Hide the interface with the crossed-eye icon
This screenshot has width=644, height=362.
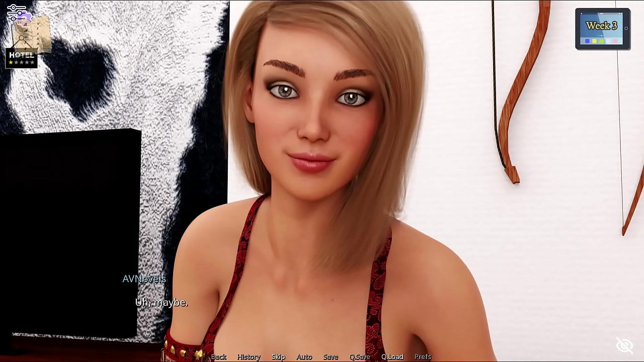pos(624,345)
